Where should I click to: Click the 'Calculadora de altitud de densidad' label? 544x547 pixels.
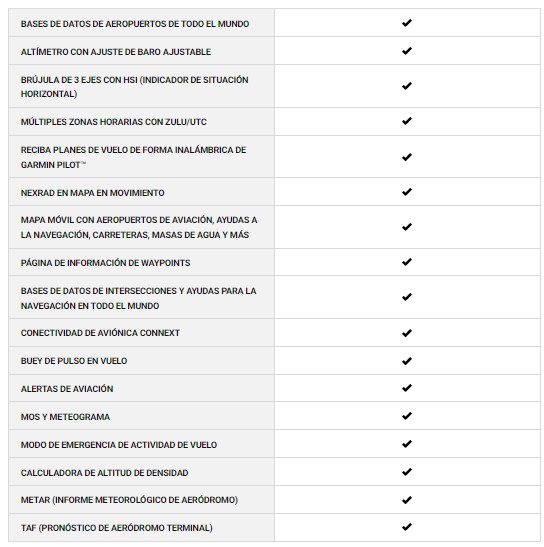pyautogui.click(x=104, y=473)
